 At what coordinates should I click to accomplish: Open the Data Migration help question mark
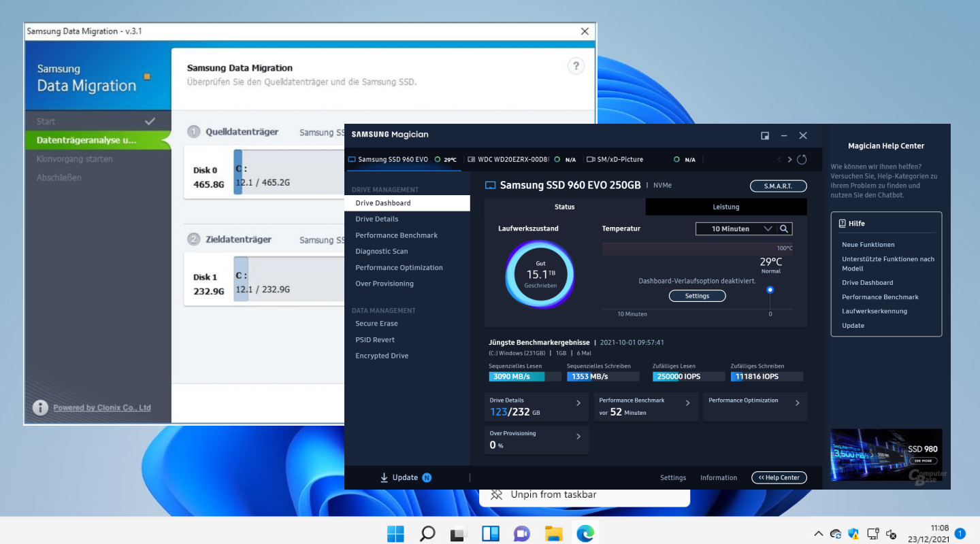[576, 66]
